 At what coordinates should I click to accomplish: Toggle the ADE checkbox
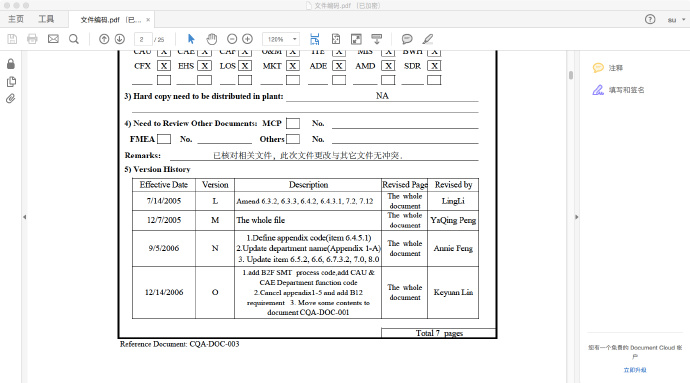pos(339,66)
